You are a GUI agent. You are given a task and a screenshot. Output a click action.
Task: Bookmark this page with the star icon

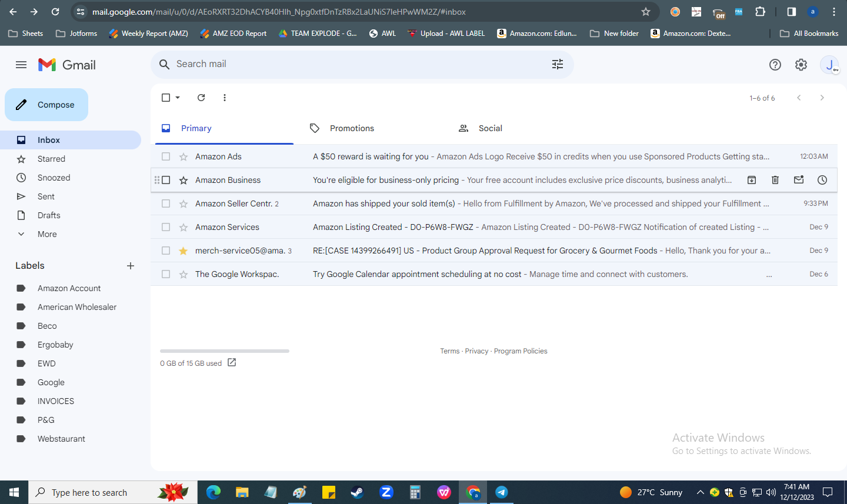tap(646, 12)
